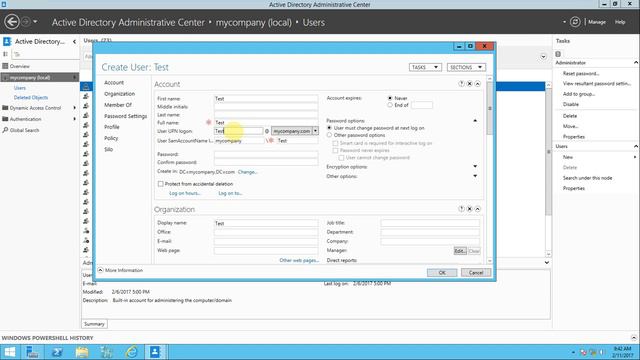Open the Organization section help icon

tap(461, 209)
